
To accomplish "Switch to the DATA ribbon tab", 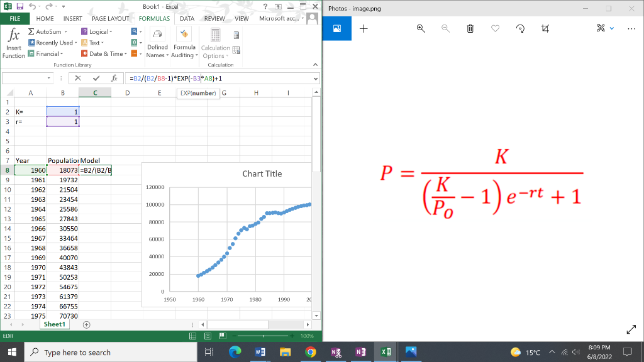I will (x=186, y=18).
